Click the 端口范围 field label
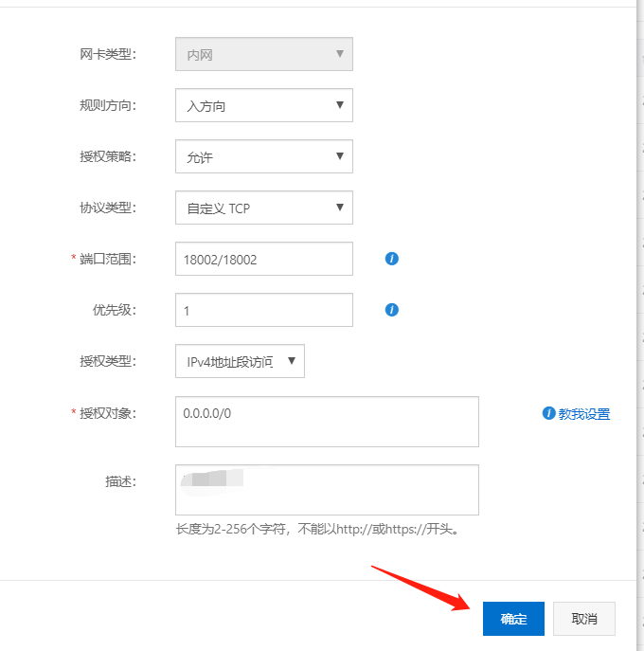644x651 pixels. (107, 259)
